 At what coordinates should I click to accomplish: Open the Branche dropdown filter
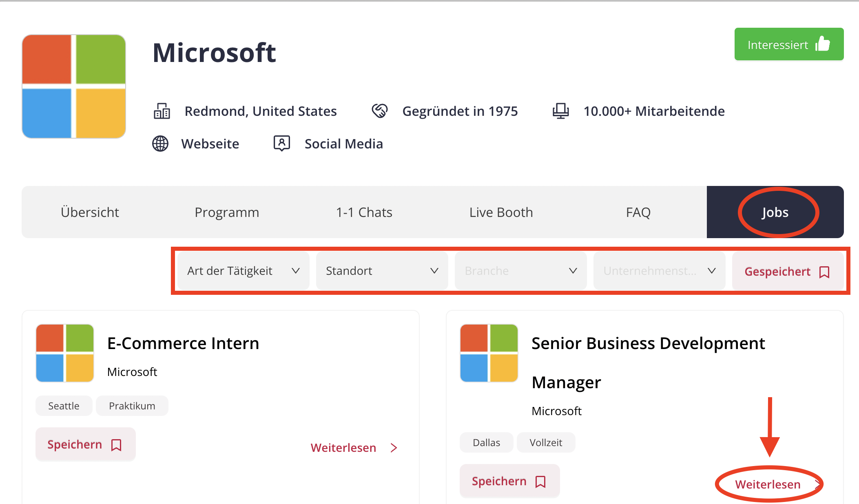point(521,271)
